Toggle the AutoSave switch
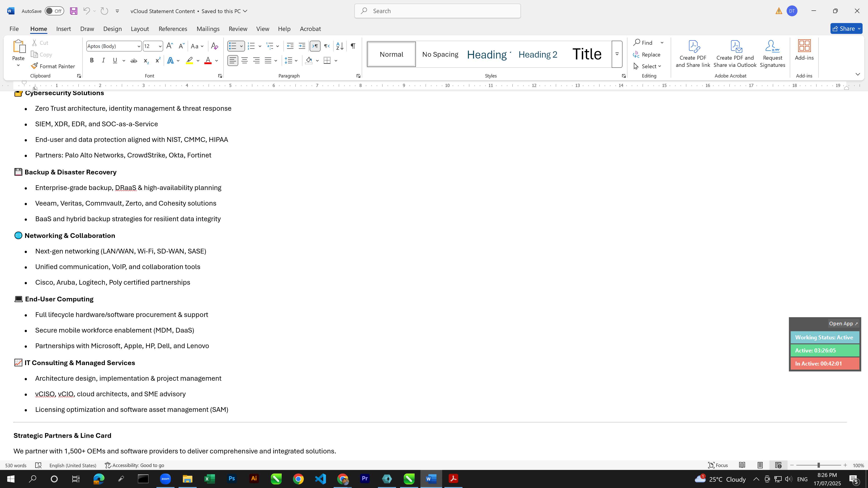The image size is (868, 488). [54, 11]
